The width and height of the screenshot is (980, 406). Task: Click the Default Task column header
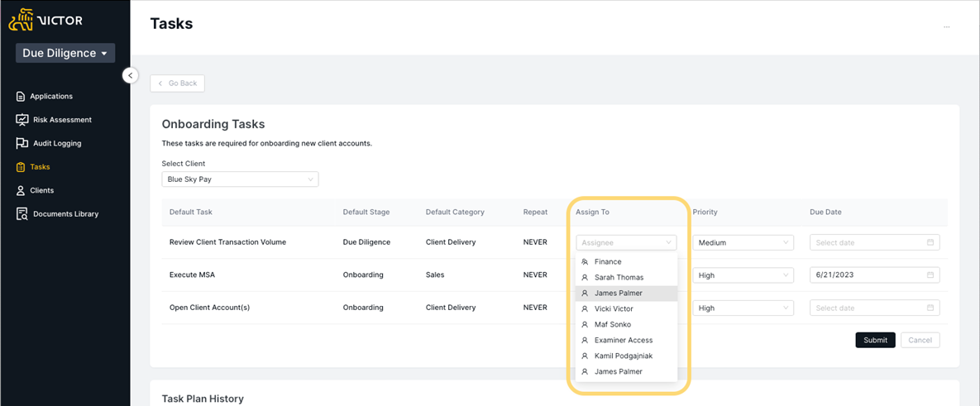tap(191, 213)
